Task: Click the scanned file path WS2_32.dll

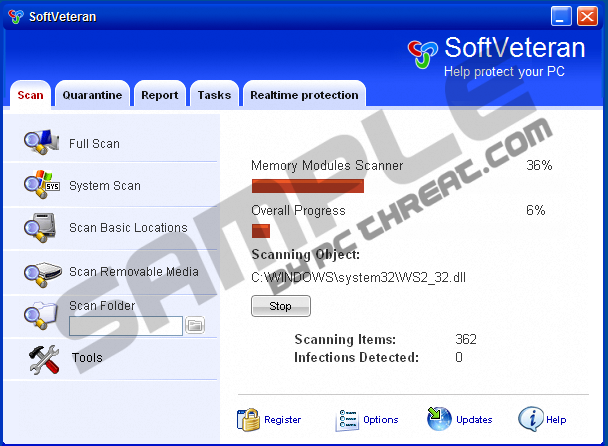Action: click(x=358, y=277)
